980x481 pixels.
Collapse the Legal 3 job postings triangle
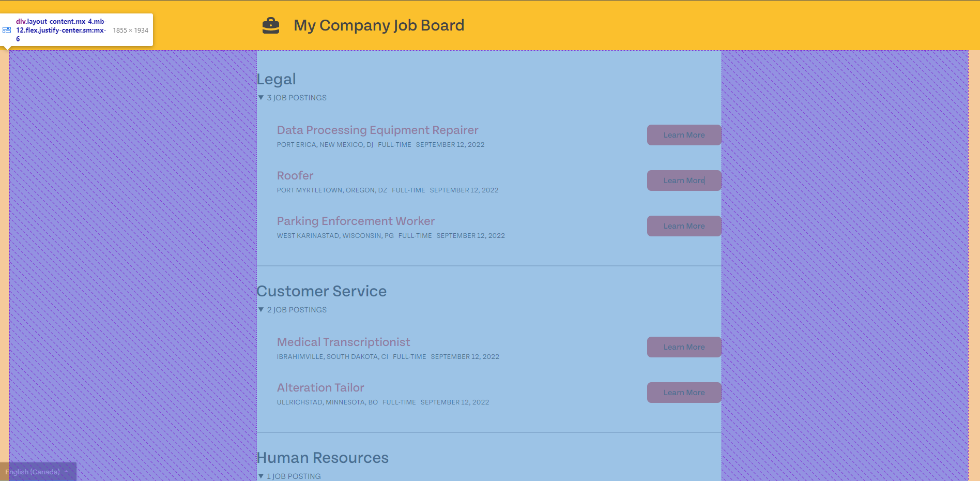point(261,97)
